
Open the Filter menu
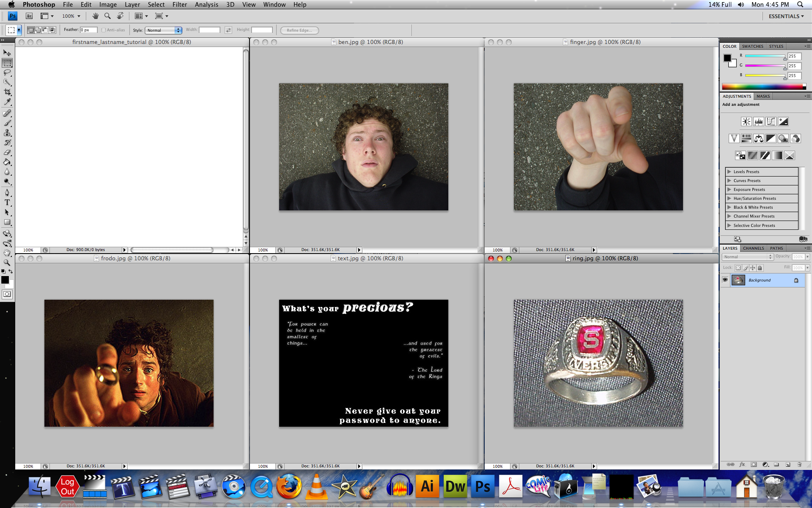click(x=180, y=5)
